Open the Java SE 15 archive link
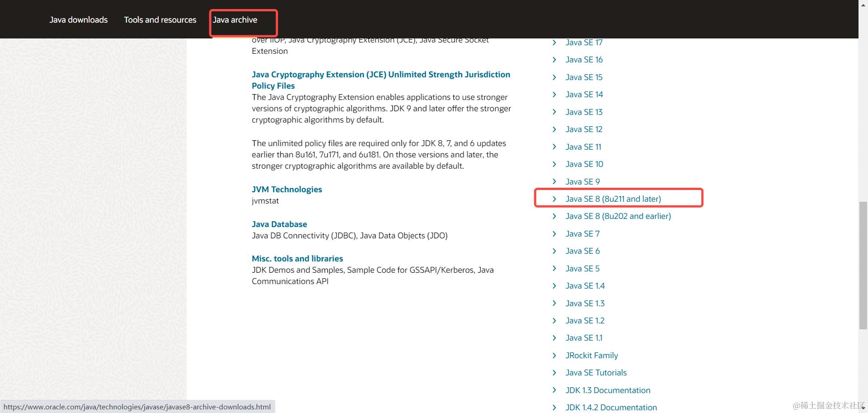The height and width of the screenshot is (413, 868). 584,77
